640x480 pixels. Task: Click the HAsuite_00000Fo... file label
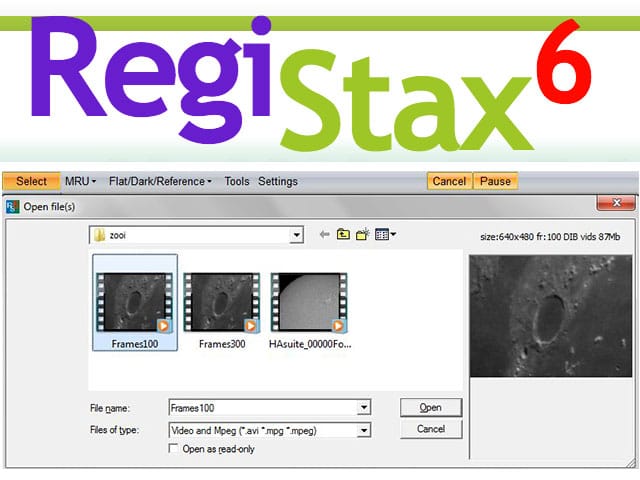point(310,344)
